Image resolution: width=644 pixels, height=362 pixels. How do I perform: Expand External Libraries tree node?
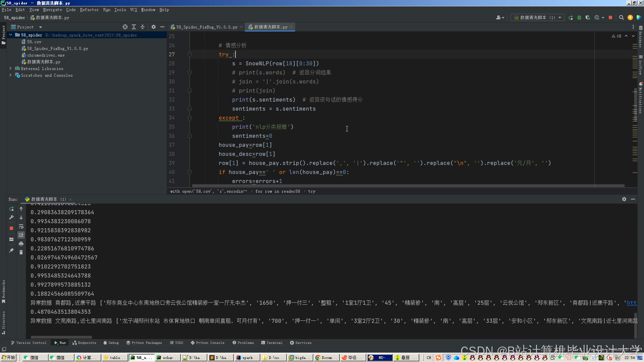tap(10, 68)
